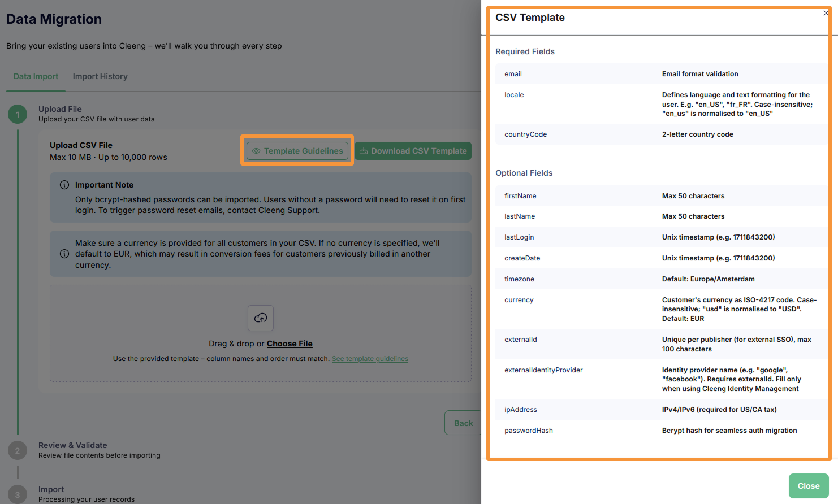Click the externalId field name
This screenshot has height=504, width=838.
(521, 340)
